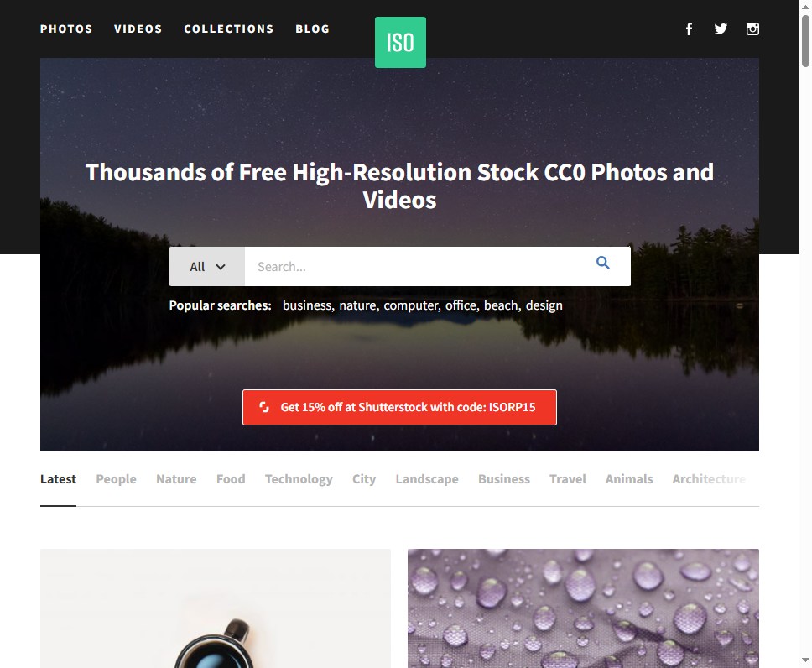The width and height of the screenshot is (812, 668).
Task: Select the Technology category tab
Action: click(299, 479)
